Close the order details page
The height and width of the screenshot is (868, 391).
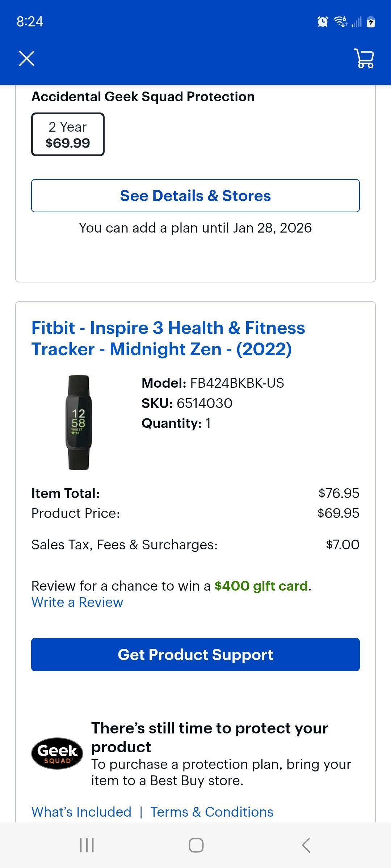pyautogui.click(x=26, y=59)
